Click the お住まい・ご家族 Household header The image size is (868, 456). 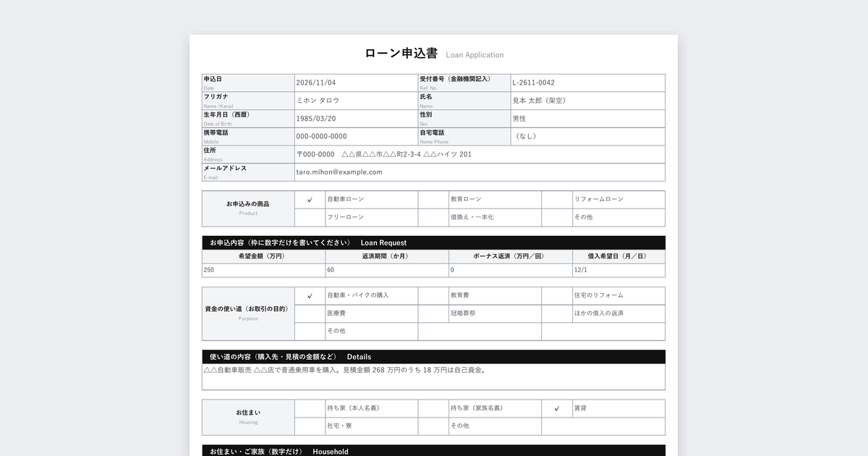433,451
